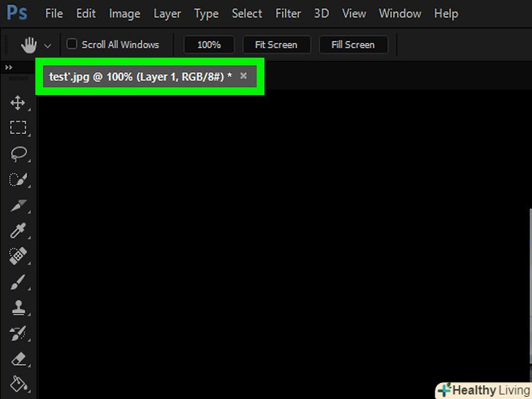Open the Type menu
Screen dimensions: 532x399
[206, 14]
